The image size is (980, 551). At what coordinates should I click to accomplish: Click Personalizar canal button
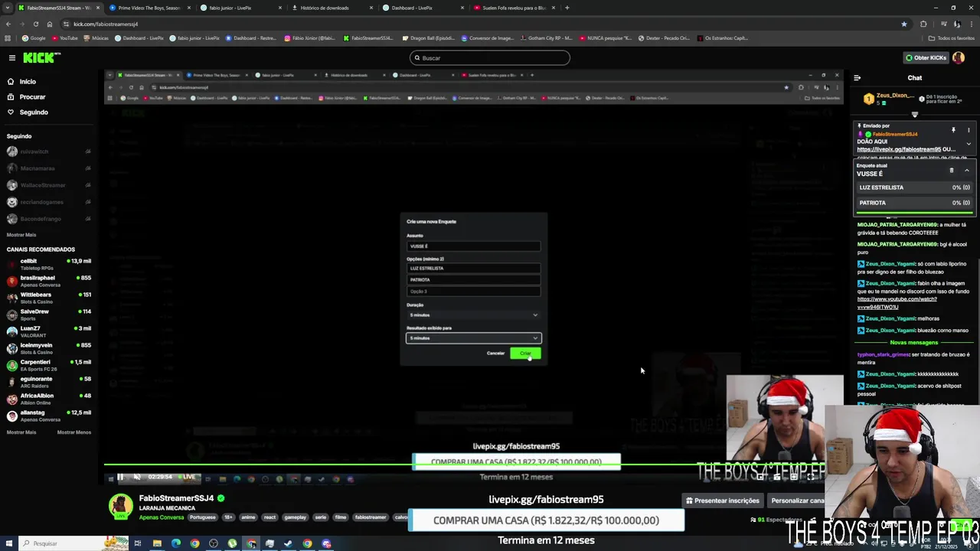(x=797, y=500)
